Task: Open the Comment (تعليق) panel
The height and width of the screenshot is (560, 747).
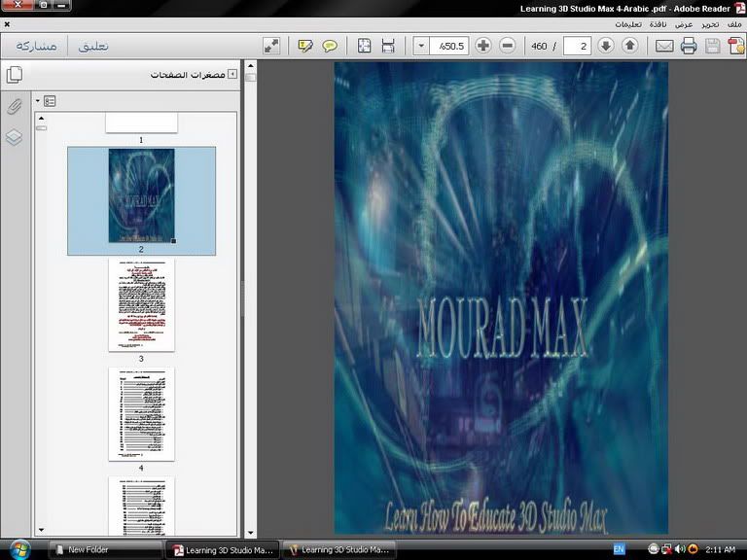Action: 93,47
